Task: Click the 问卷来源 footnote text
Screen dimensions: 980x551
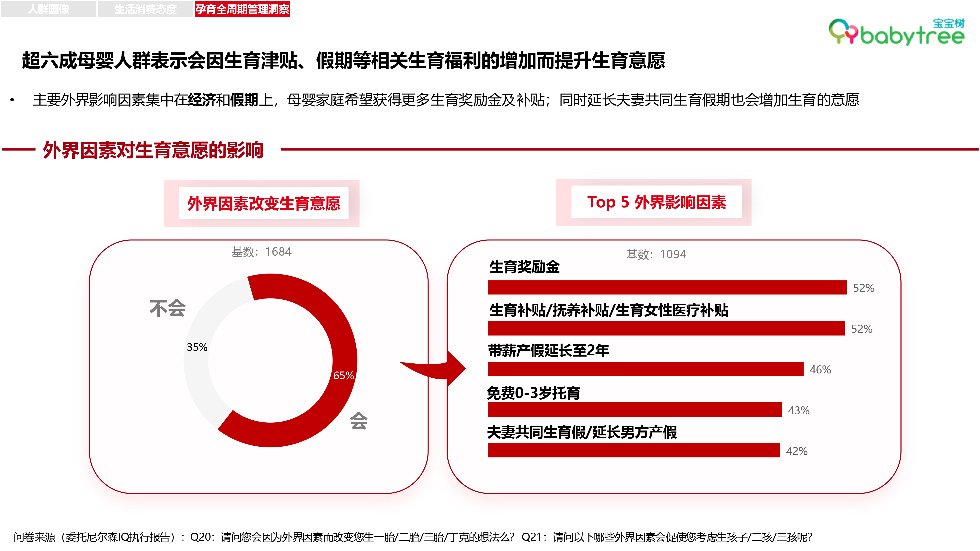Action: tap(413, 537)
